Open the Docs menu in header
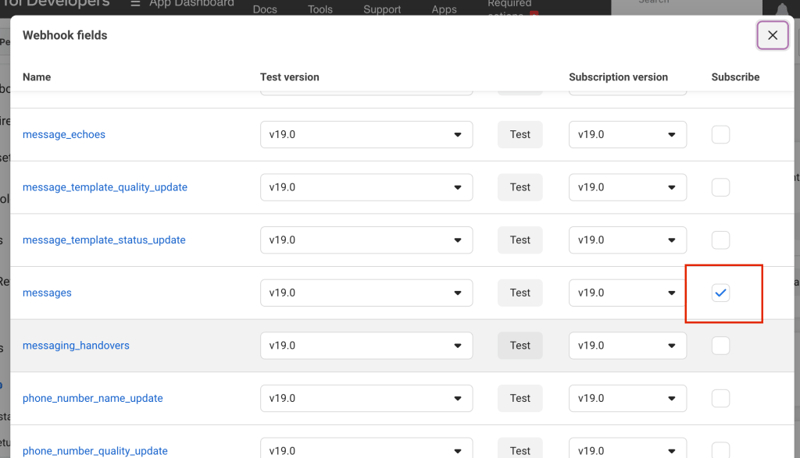This screenshot has width=800, height=458. [265, 9]
